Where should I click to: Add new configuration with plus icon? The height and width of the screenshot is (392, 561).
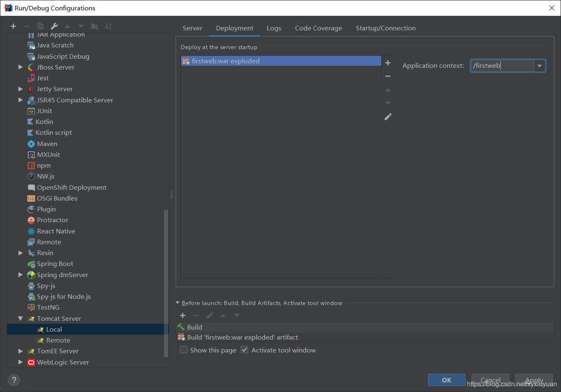pos(13,26)
